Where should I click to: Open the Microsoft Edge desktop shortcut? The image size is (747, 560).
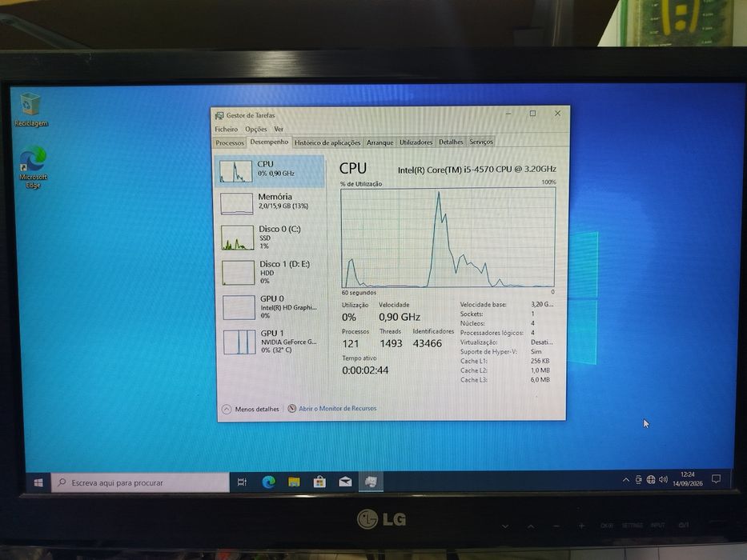33,167
